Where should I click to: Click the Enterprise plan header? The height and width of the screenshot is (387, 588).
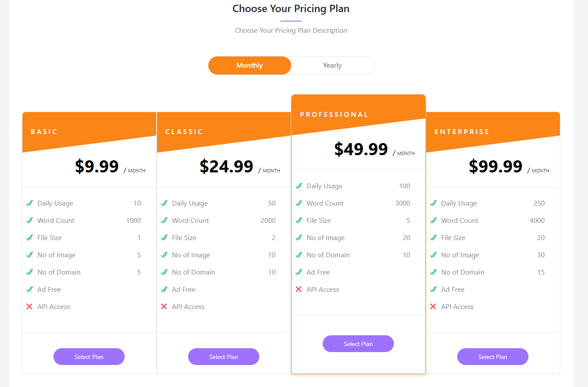(x=462, y=131)
